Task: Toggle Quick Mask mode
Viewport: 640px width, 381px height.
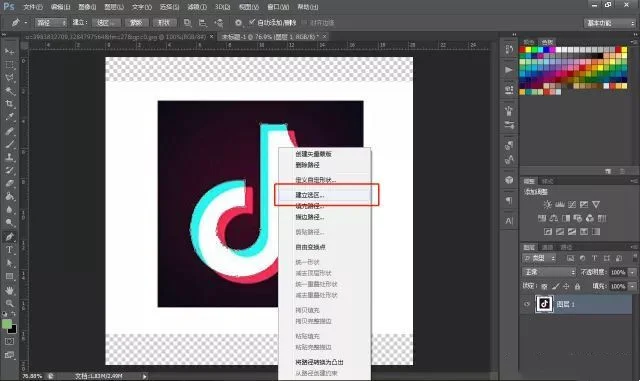Action: (9, 341)
